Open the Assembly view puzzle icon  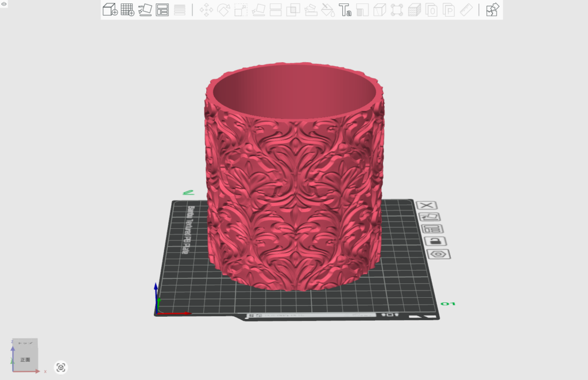pos(492,10)
